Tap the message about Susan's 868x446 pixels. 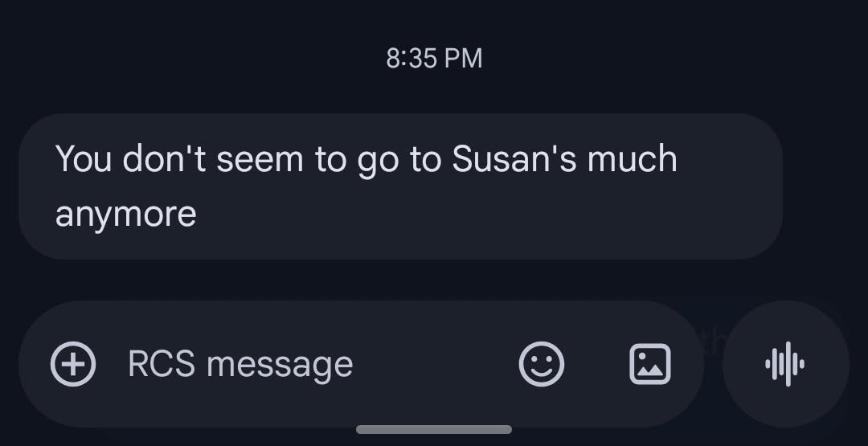pyautogui.click(x=399, y=186)
